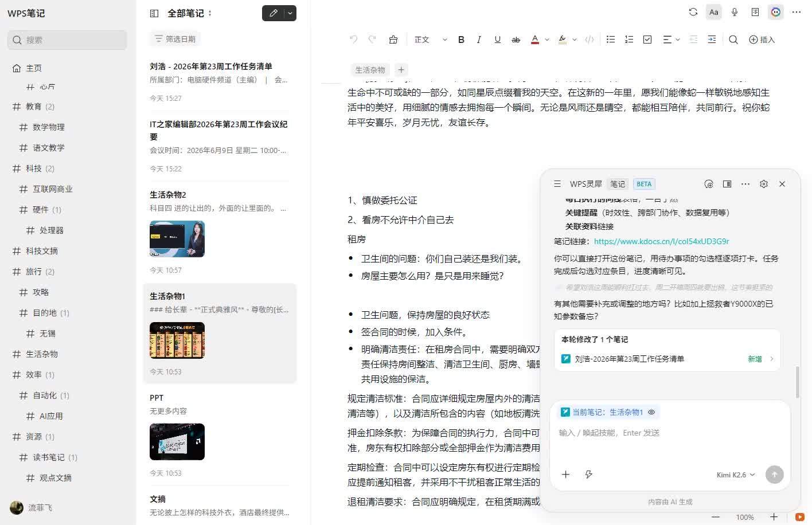Expand the new note dropdown arrow
The image size is (812, 525).
coord(290,13)
